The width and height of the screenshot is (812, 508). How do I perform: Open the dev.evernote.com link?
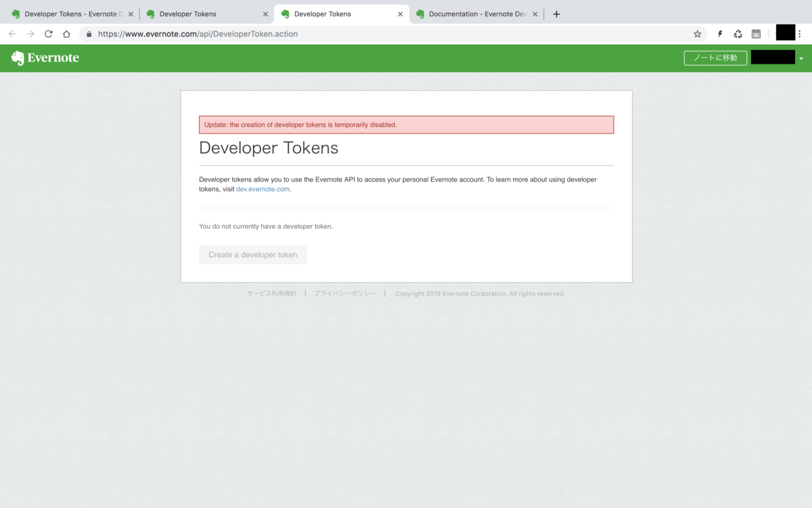[263, 190]
